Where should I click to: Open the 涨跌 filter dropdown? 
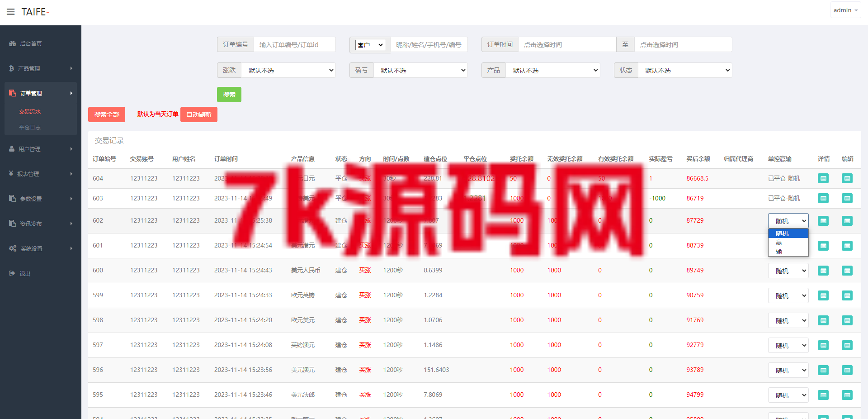coord(288,70)
